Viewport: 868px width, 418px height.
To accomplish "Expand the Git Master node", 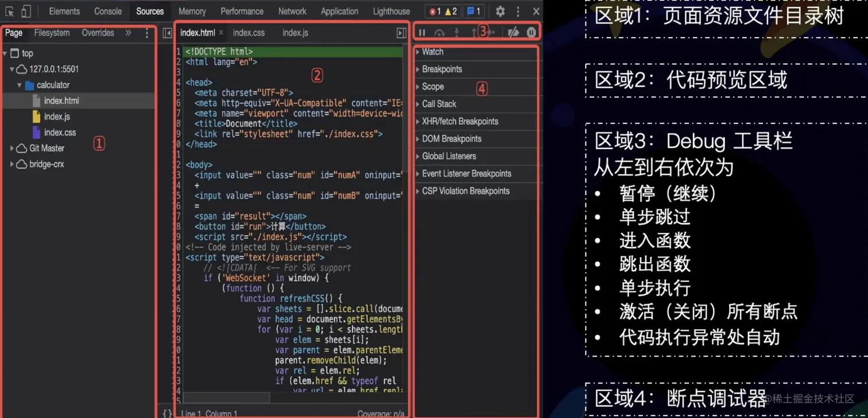I will [12, 149].
